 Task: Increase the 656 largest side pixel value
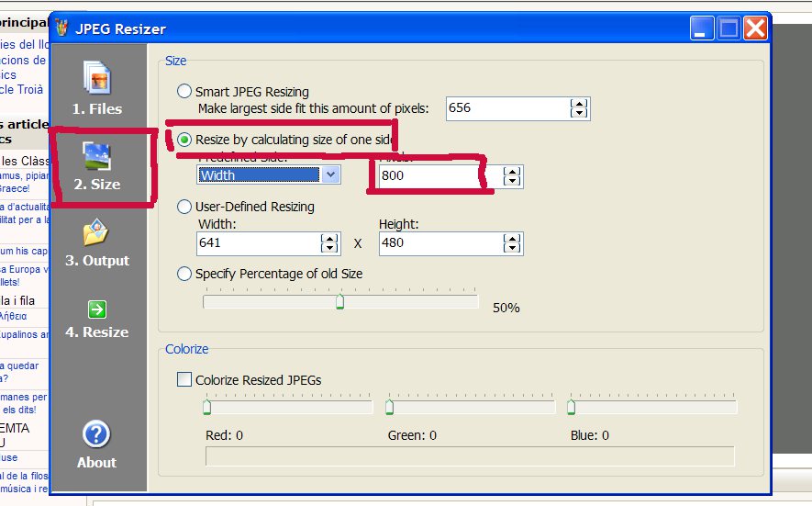579,104
